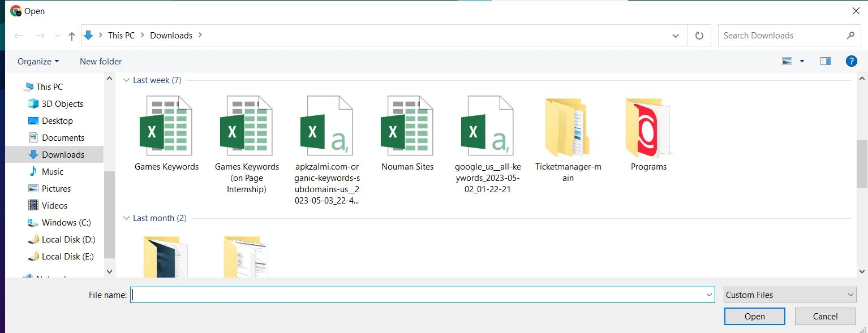
Task: Open the Organize menu
Action: click(x=38, y=61)
